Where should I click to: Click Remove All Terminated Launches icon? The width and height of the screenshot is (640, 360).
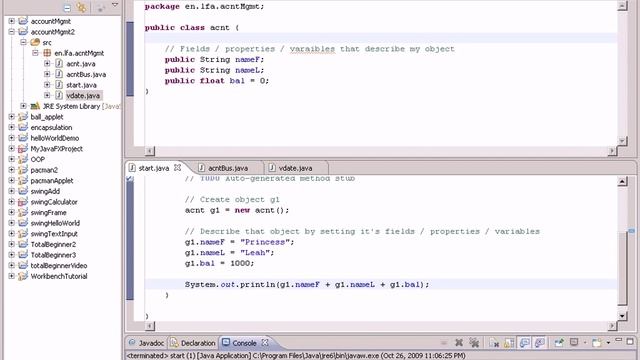[474, 343]
